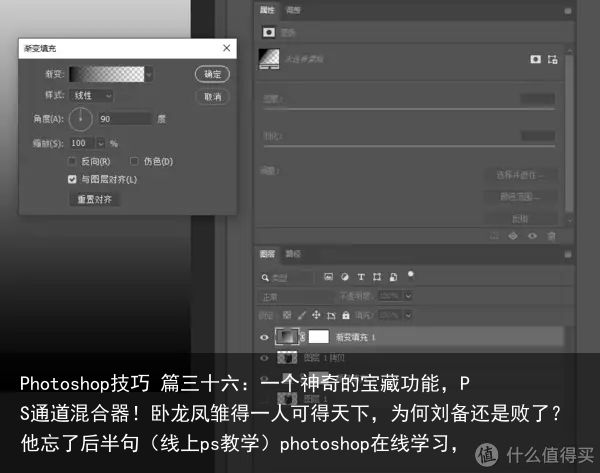Click the Color Range button
The width and height of the screenshot is (600, 473).
coord(520,197)
